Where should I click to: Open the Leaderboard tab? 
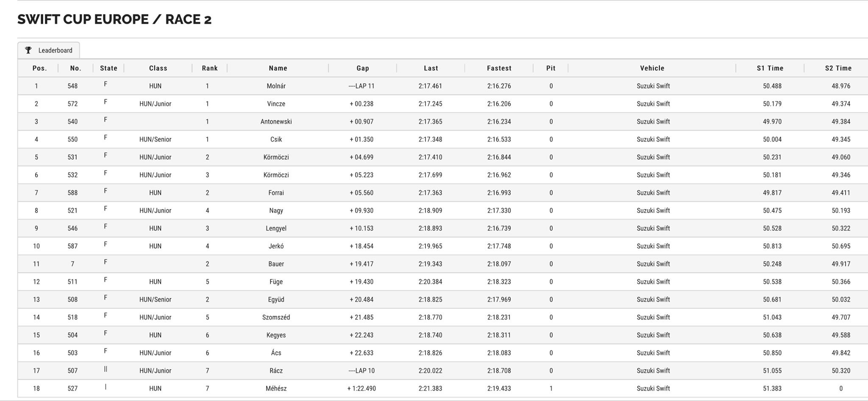click(49, 50)
